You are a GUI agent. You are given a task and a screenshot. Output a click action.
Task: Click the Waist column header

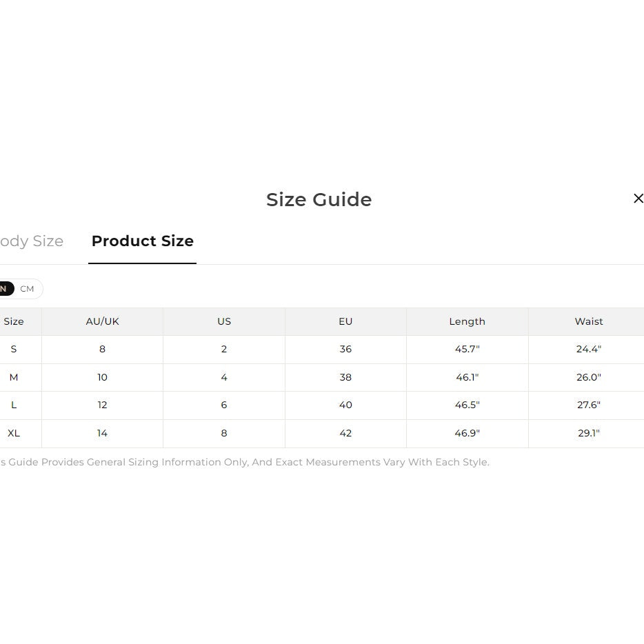click(588, 321)
